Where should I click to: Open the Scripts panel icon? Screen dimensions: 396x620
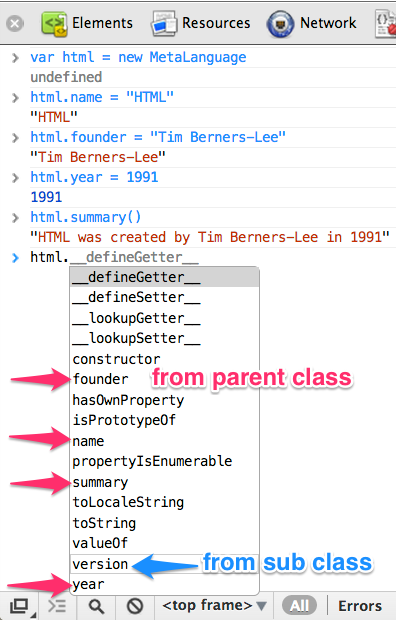386,25
